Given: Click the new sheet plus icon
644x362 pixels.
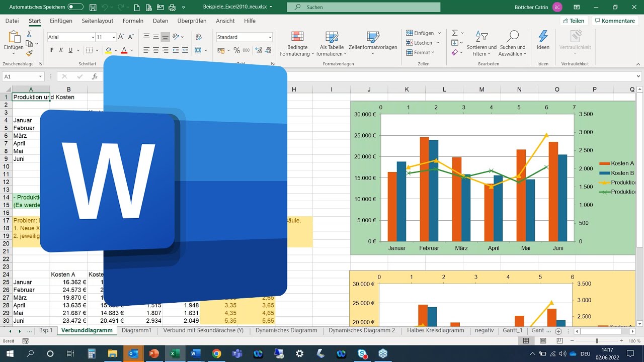Looking at the screenshot, I should [558, 331].
